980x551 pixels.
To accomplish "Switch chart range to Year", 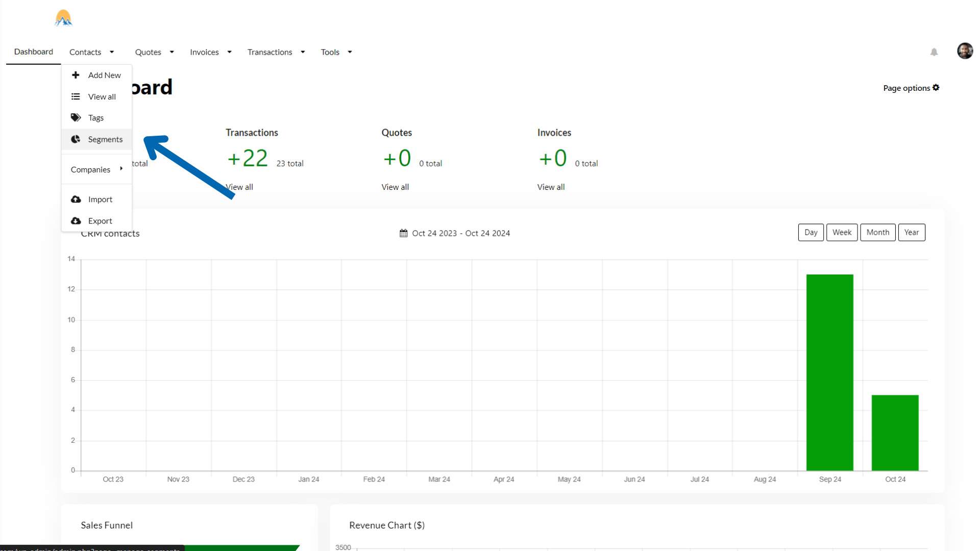I will pos(911,233).
